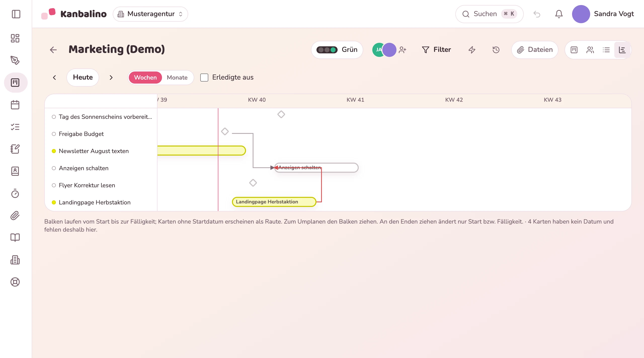Go back with the arrow beside Marketing (Demo)
The width and height of the screenshot is (644, 358).
[53, 50]
